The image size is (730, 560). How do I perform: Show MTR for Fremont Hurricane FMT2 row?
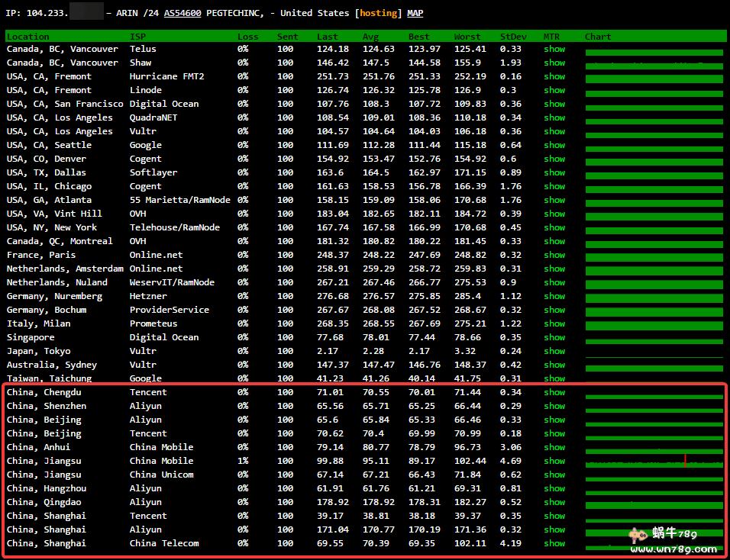coord(554,76)
